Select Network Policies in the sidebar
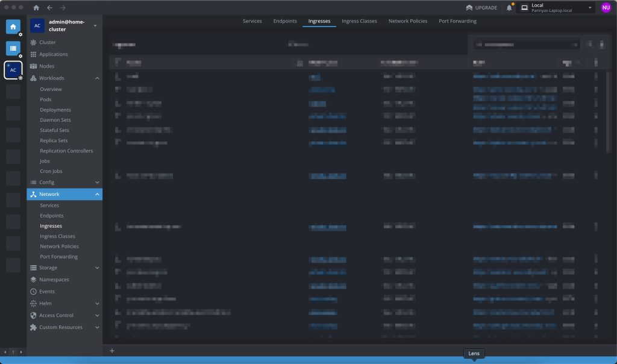Viewport: 617px width, 364px height. pos(59,246)
